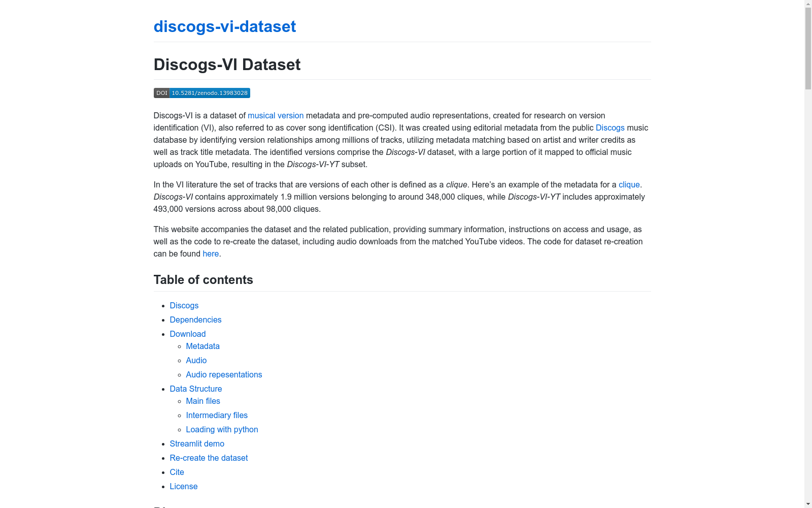
Task: Follow the 'musical version' hyperlink
Action: [x=276, y=115]
